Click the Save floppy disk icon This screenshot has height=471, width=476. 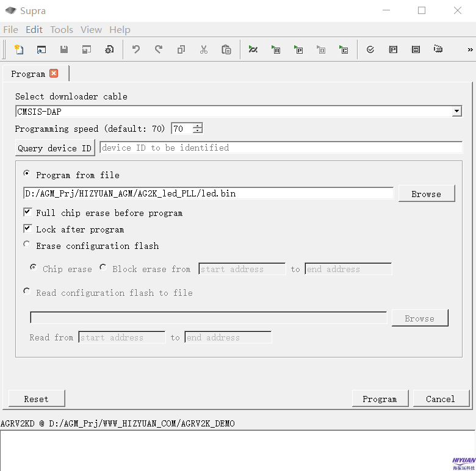click(63, 49)
